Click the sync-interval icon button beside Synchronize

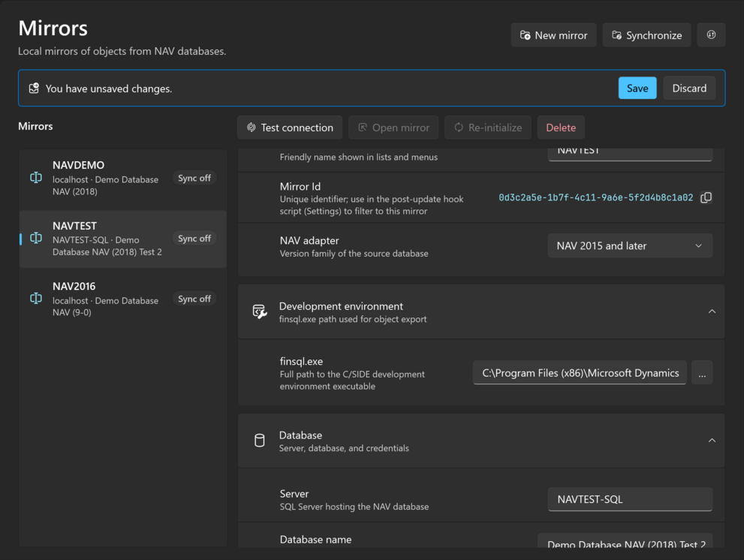(711, 35)
